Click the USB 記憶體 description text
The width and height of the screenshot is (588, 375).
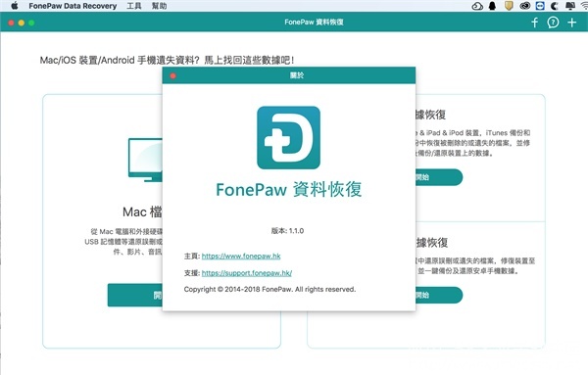click(123, 242)
